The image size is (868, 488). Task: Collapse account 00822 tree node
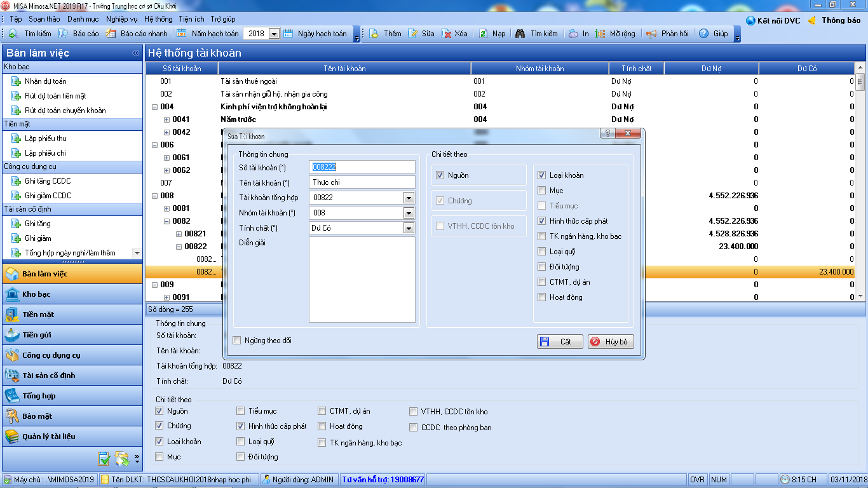179,247
